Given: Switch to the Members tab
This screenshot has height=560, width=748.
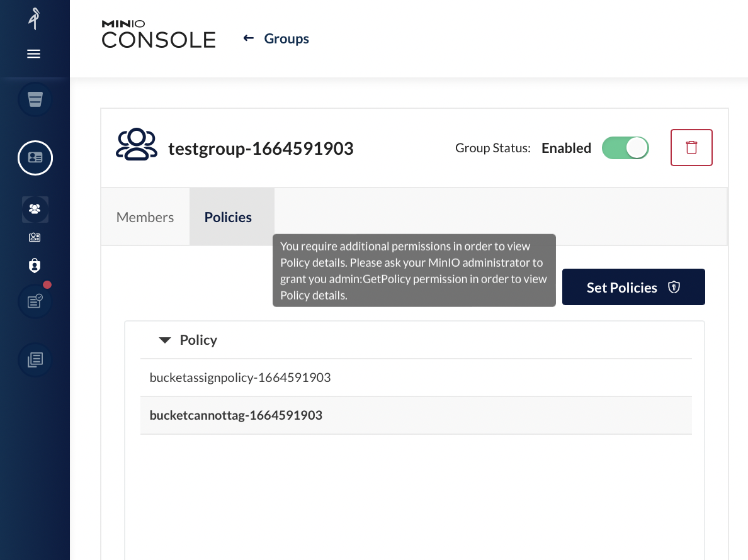Looking at the screenshot, I should coord(145,217).
